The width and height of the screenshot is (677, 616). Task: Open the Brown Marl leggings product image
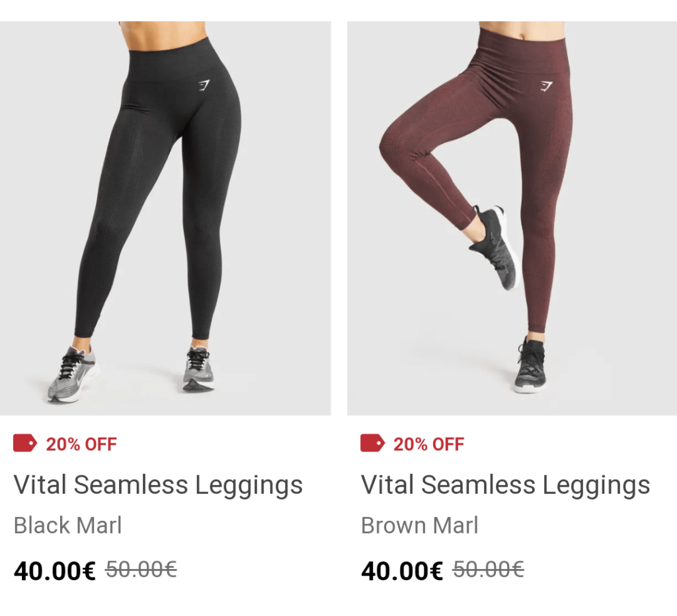click(512, 218)
